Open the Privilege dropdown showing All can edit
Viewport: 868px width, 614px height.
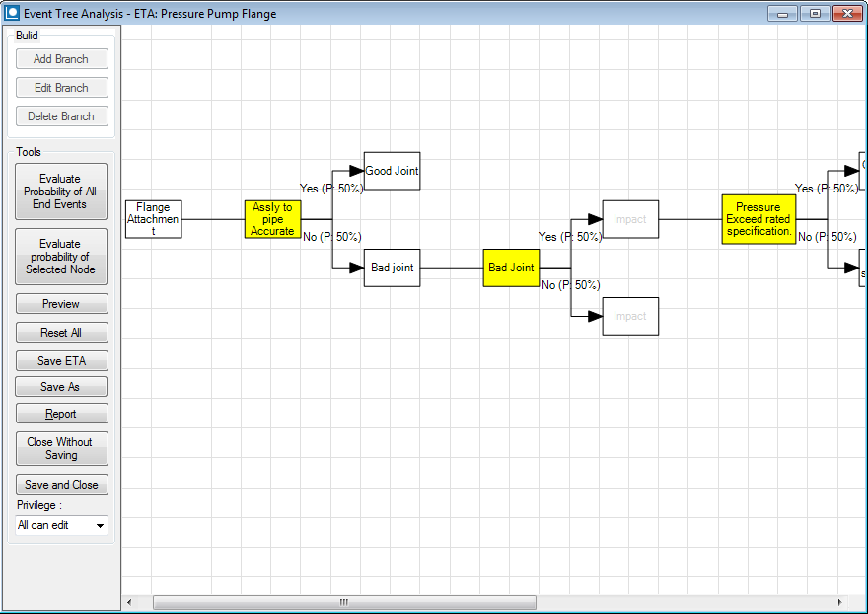(x=61, y=526)
